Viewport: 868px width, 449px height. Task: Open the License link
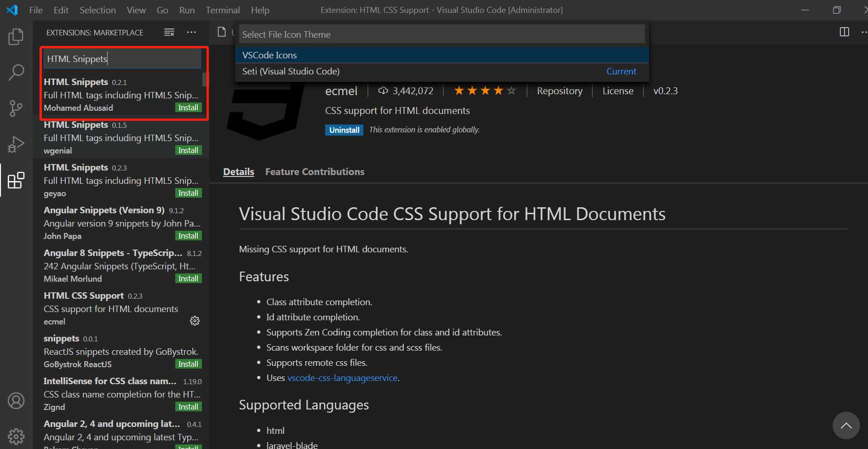click(x=618, y=91)
